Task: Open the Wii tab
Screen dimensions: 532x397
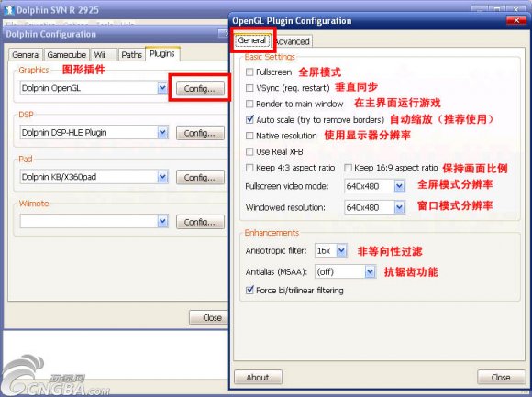Action: click(x=104, y=55)
